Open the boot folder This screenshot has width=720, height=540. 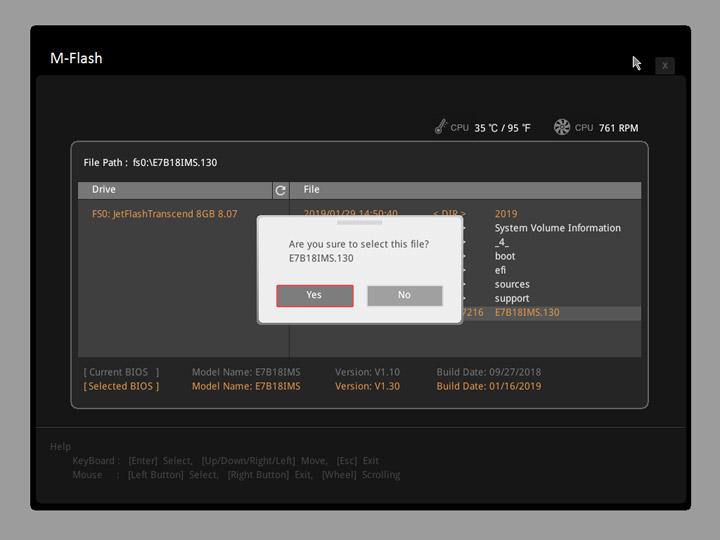[x=505, y=256]
